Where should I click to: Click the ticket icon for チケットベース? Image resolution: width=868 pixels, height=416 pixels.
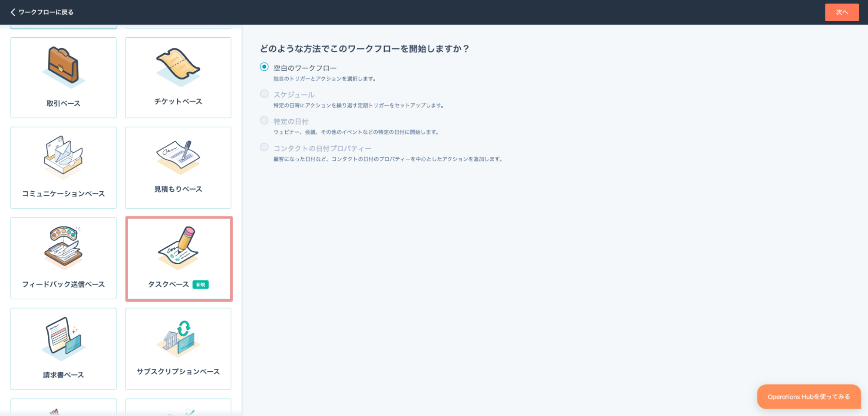tap(178, 67)
